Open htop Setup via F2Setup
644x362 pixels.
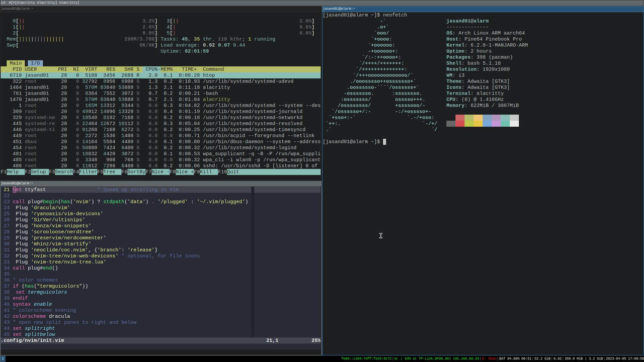coord(35,171)
